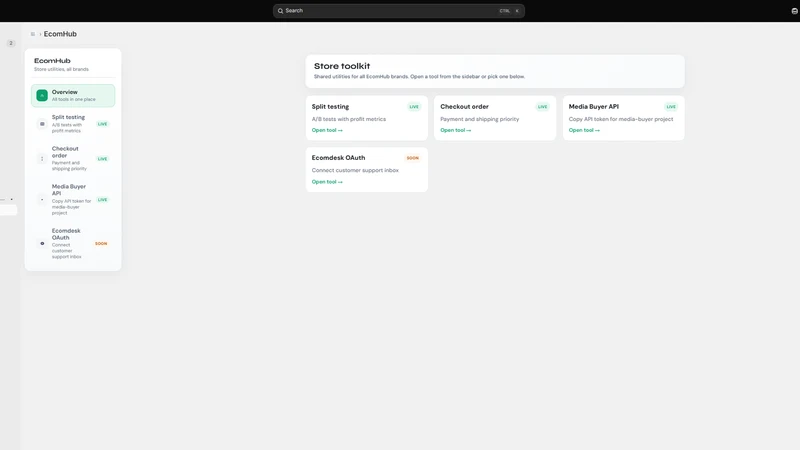Select Media Buyer API title in the sidebar

coord(68,190)
